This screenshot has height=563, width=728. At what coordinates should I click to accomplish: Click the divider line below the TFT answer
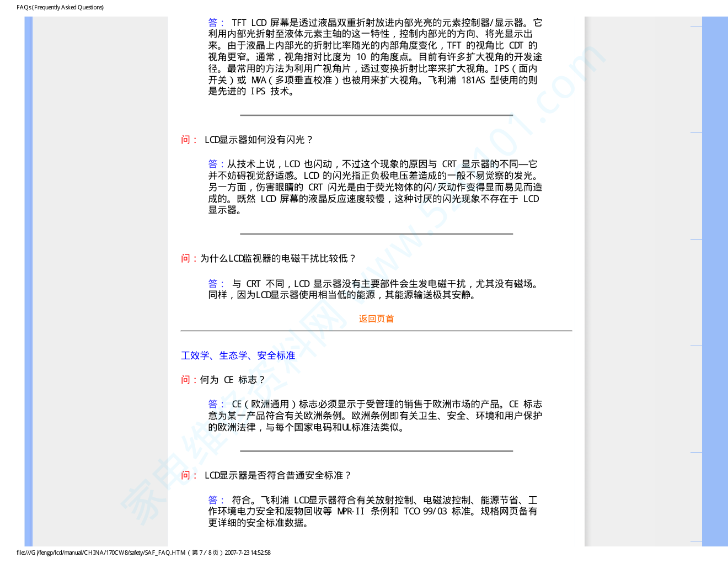click(x=376, y=115)
